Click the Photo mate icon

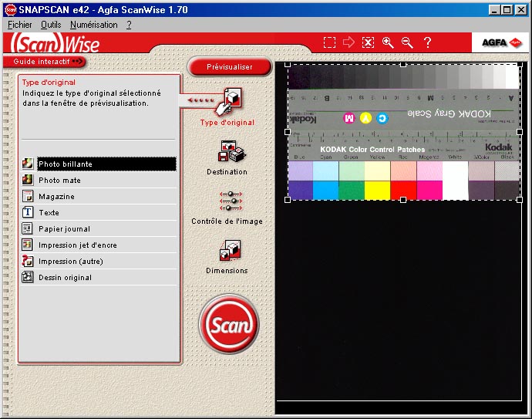28,180
